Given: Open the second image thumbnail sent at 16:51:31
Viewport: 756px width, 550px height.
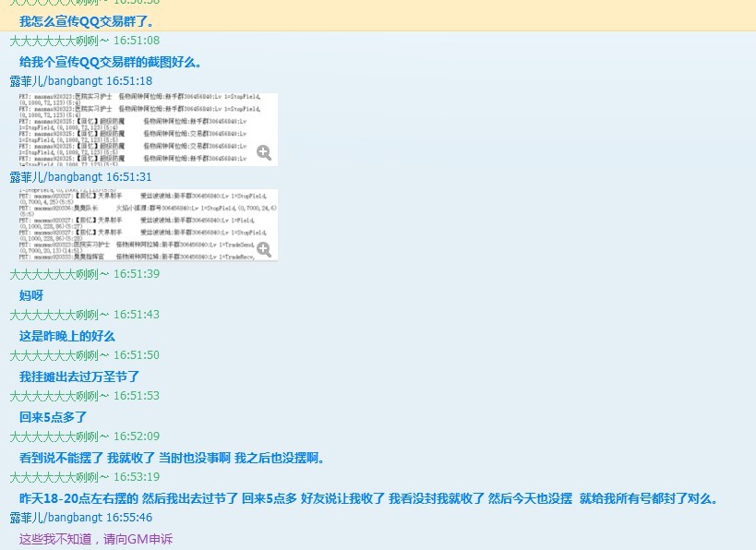Looking at the screenshot, I should [138, 224].
